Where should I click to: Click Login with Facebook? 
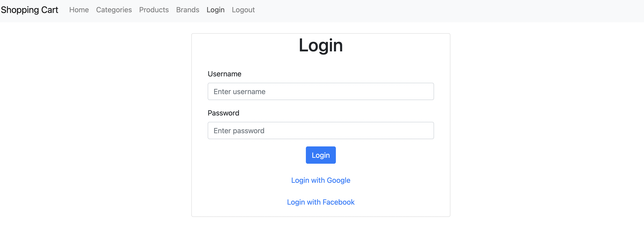coord(321,202)
